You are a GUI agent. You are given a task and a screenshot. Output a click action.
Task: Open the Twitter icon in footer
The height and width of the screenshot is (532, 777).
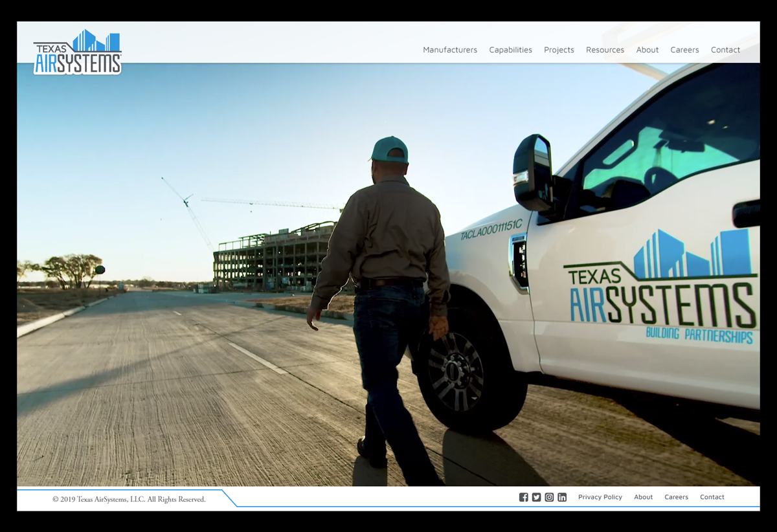click(x=536, y=497)
